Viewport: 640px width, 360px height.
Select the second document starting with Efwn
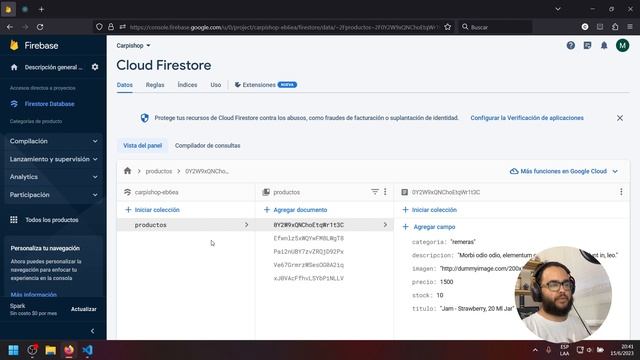(x=309, y=238)
